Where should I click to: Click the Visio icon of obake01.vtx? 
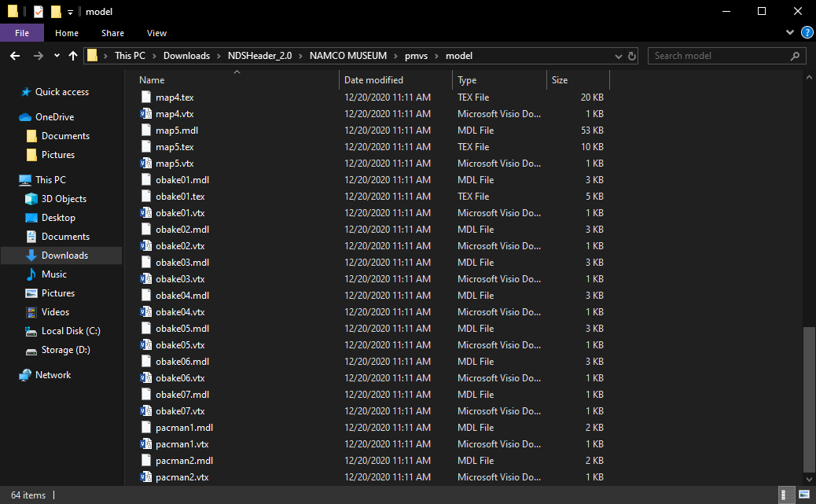click(x=146, y=212)
